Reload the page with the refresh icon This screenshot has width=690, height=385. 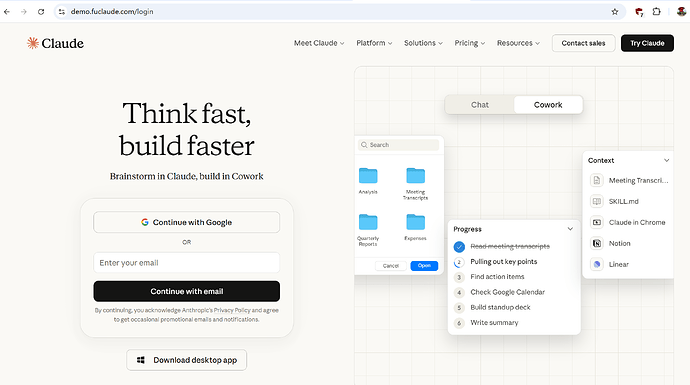click(x=41, y=12)
